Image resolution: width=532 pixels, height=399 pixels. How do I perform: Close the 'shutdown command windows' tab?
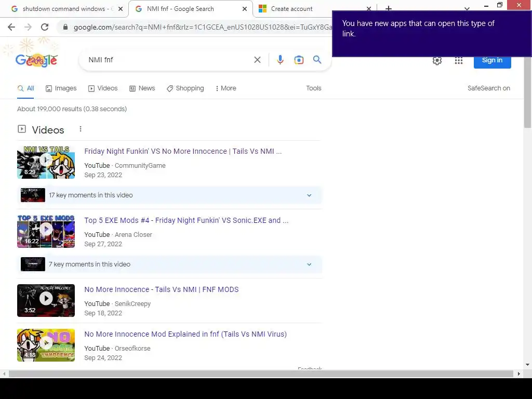[x=121, y=9]
